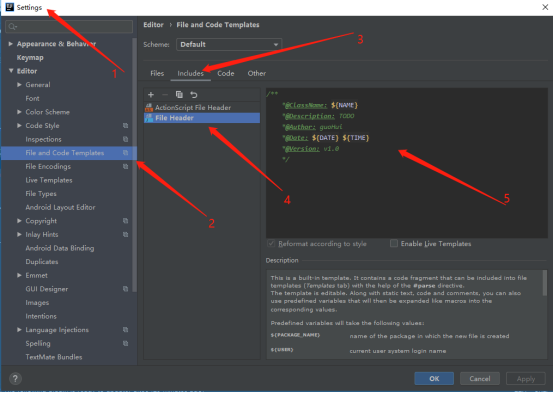The image size is (554, 393).
Task: Click the File Header template file icon
Action: coord(149,118)
